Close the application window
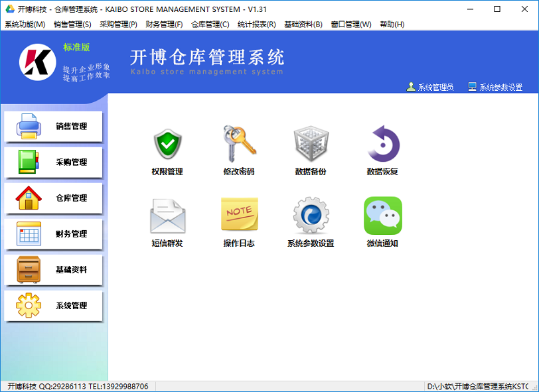The width and height of the screenshot is (539, 392). click(x=524, y=9)
